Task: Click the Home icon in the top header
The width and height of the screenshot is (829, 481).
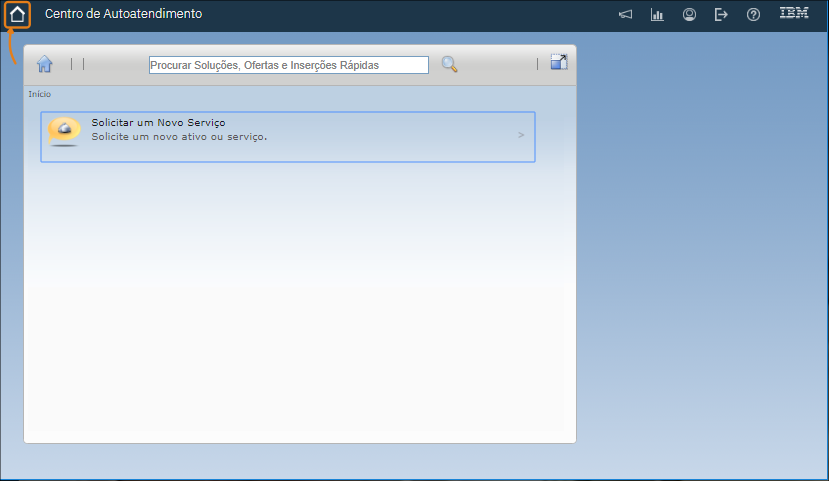Action: pyautogui.click(x=17, y=15)
